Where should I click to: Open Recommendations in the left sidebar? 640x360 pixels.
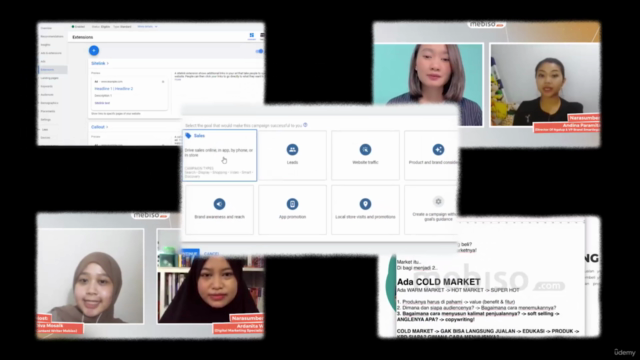pyautogui.click(x=52, y=36)
